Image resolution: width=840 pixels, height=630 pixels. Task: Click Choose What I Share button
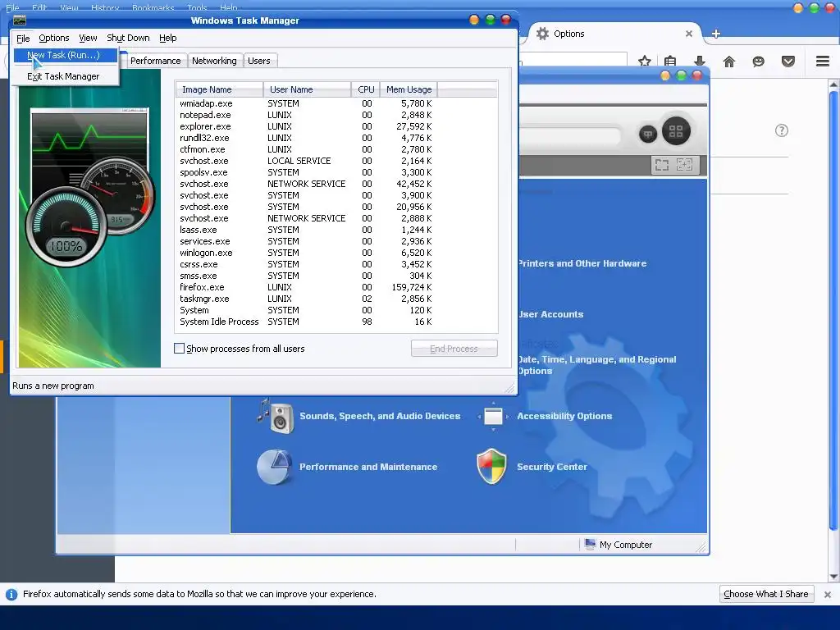(766, 594)
